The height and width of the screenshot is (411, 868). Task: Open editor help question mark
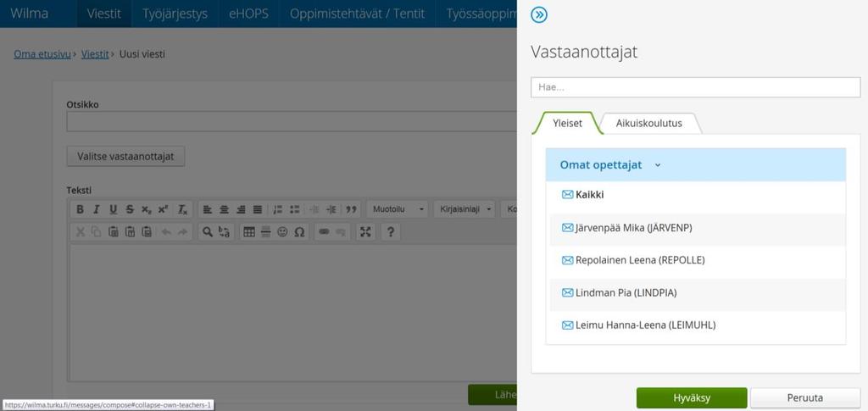click(390, 232)
